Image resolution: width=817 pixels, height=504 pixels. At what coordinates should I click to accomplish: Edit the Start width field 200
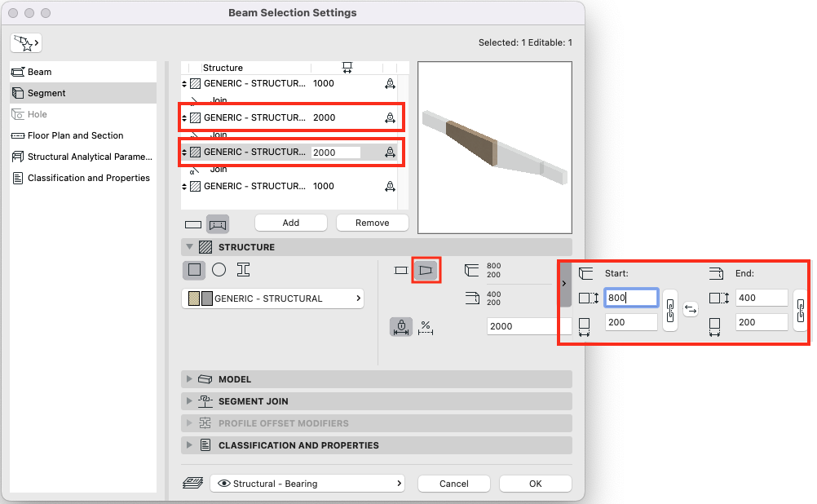coord(631,322)
